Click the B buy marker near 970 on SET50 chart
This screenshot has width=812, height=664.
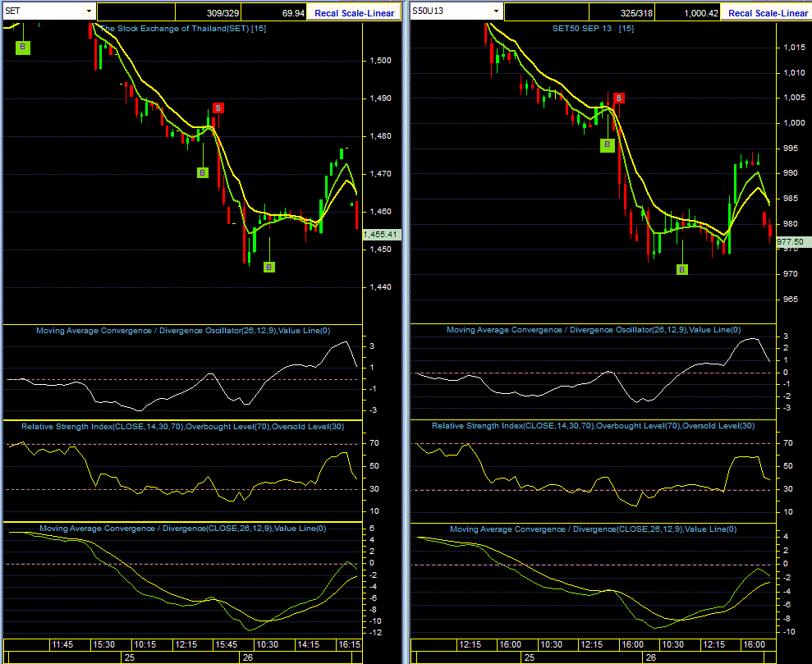682,270
